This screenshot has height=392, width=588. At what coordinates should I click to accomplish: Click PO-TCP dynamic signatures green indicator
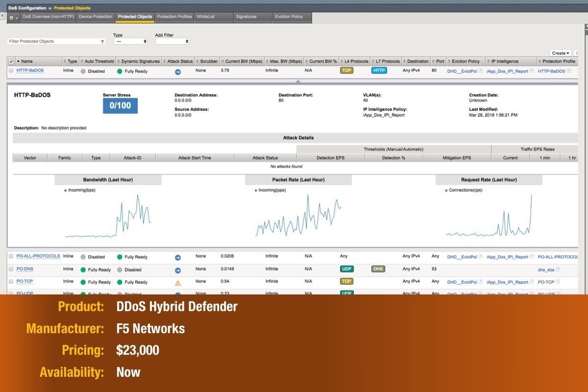[120, 282]
